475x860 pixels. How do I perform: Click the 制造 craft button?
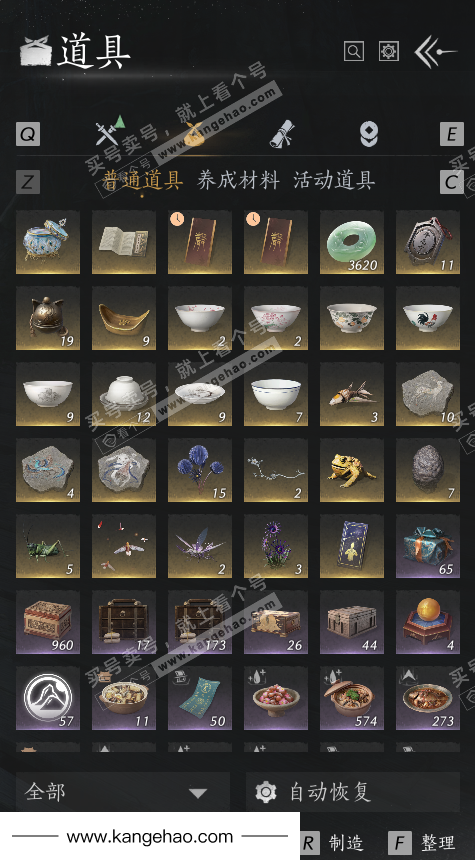tap(331, 843)
